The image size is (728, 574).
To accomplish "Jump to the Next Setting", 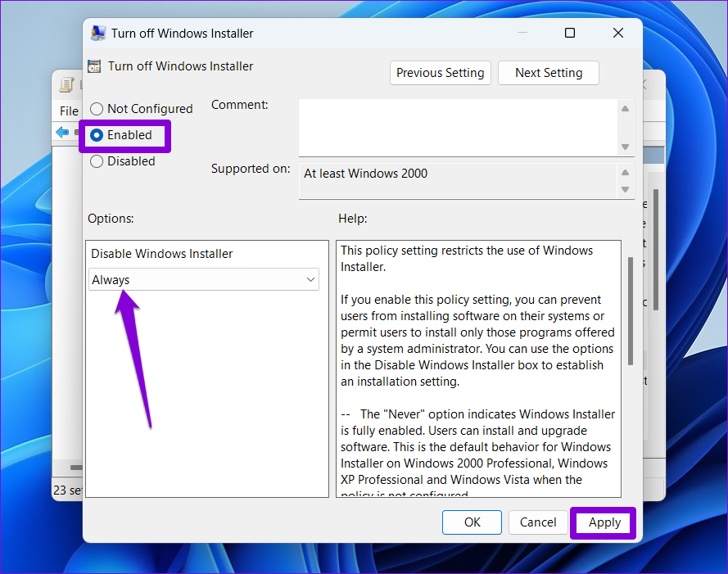I will (549, 73).
